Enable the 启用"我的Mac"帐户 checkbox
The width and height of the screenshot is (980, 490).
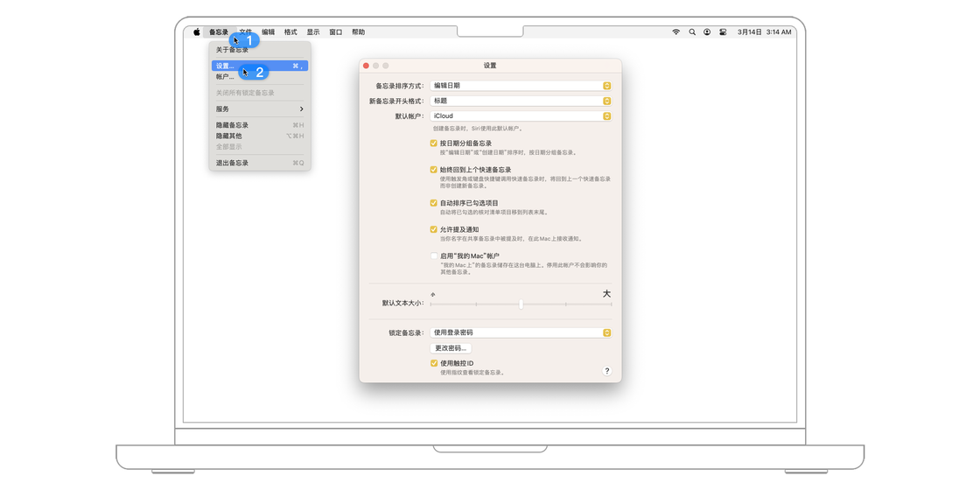point(433,256)
